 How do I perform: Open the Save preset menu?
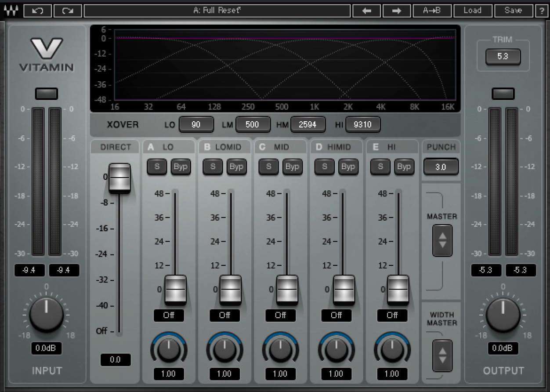pyautogui.click(x=513, y=11)
